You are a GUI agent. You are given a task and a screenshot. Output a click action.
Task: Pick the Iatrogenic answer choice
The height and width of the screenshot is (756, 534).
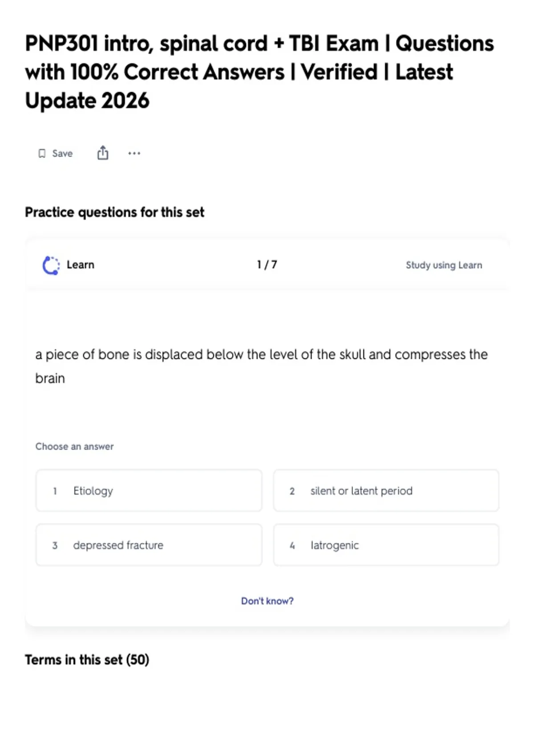tap(386, 545)
